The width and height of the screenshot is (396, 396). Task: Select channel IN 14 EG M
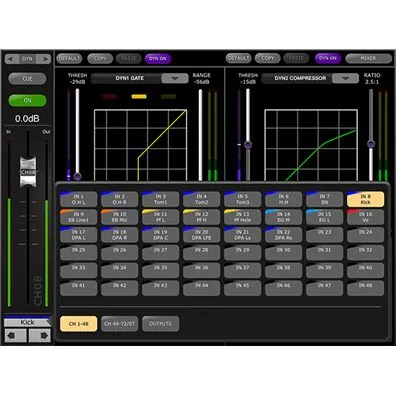pos(283,217)
